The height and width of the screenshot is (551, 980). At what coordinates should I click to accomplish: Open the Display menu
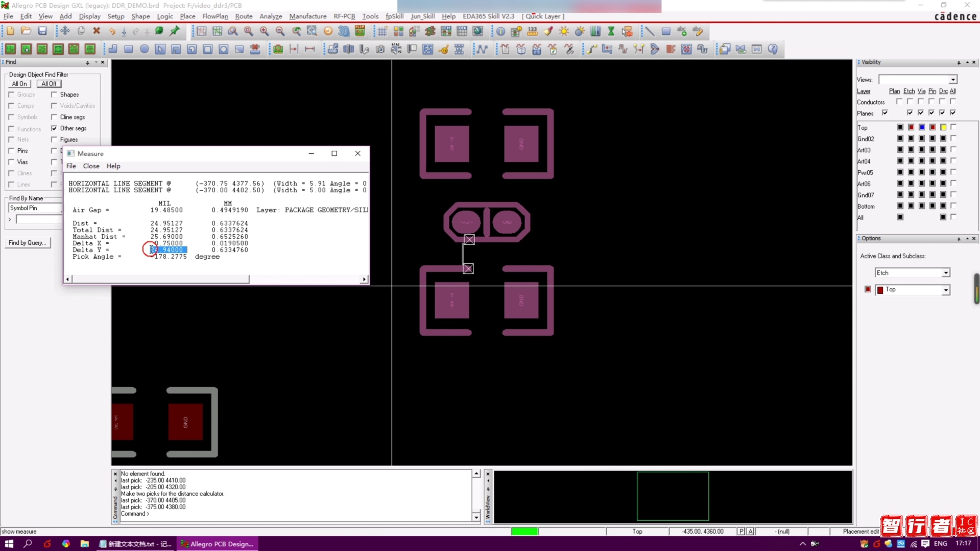coord(90,16)
